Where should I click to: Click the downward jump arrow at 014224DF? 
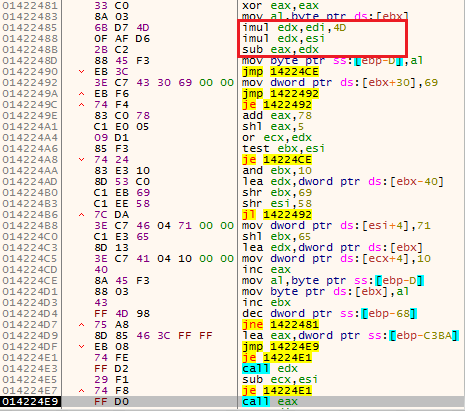pyautogui.click(x=81, y=347)
